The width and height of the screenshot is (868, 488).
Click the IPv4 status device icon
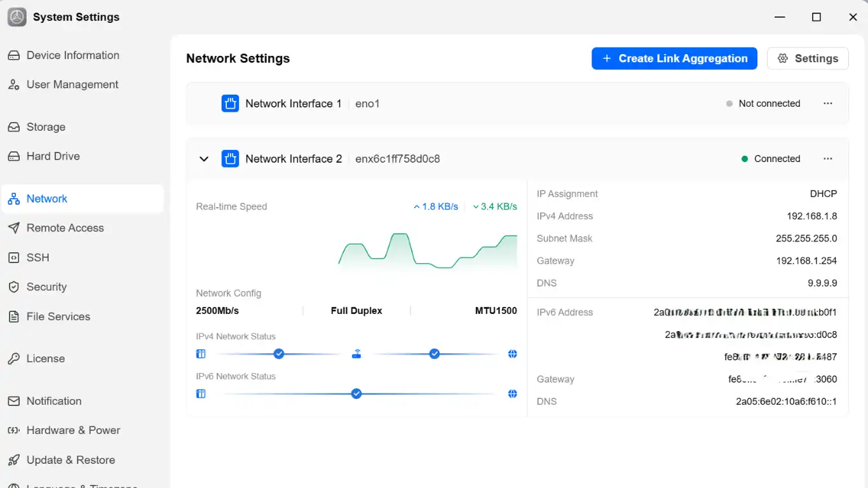(x=201, y=354)
